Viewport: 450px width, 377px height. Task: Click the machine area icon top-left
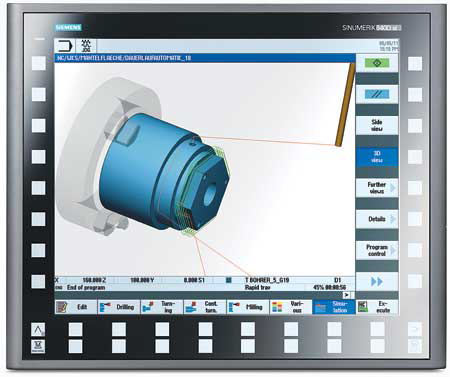coord(65,46)
